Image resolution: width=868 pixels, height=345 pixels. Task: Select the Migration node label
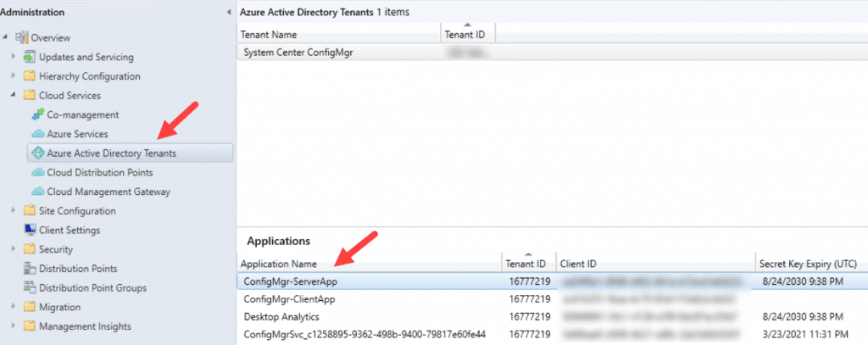pyautogui.click(x=60, y=307)
